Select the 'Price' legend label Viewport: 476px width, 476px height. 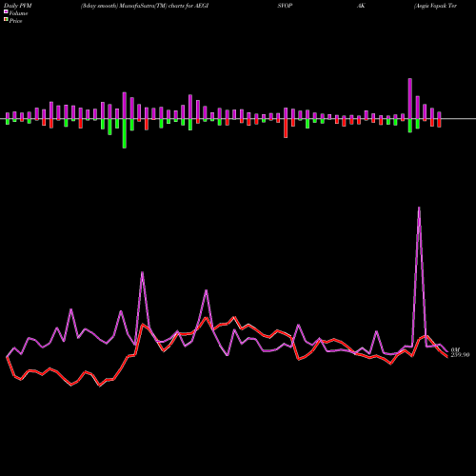(x=15, y=21)
